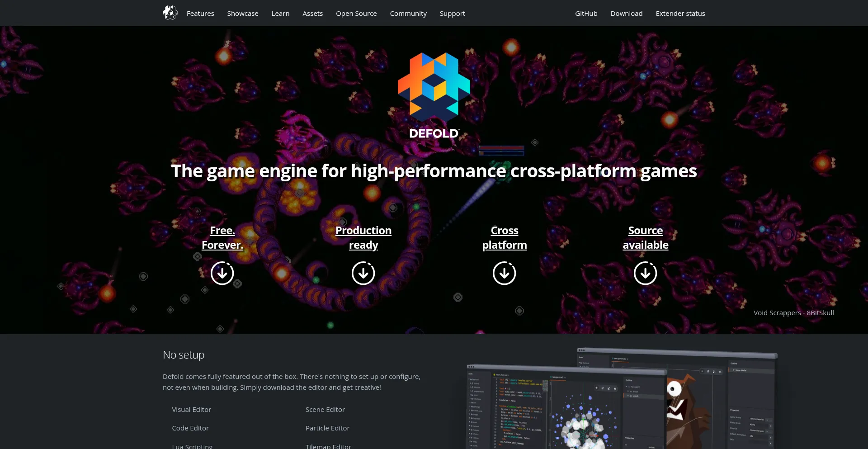The height and width of the screenshot is (449, 868).
Task: Click the Free. Forever. heading link
Action: click(222, 238)
